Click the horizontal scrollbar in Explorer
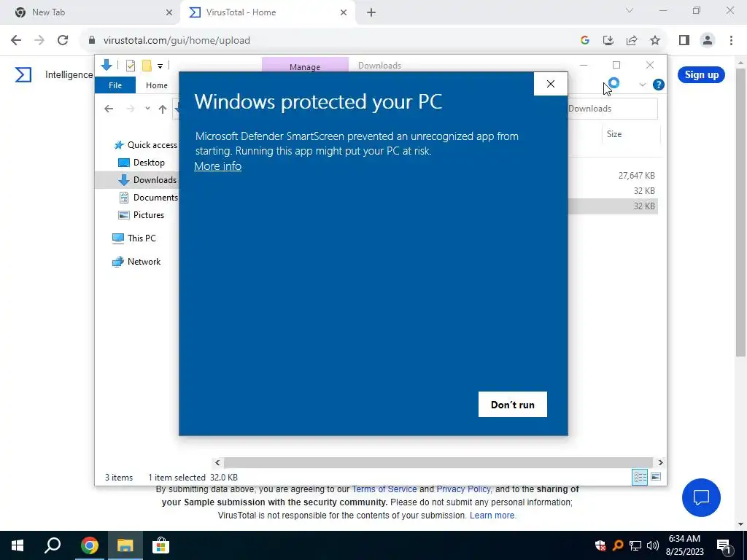This screenshot has height=560, width=747. 438,462
